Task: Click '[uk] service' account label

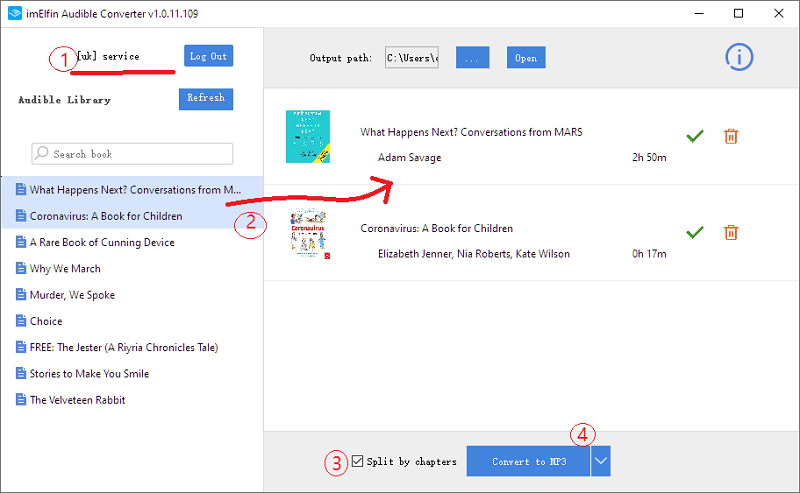Action: pos(108,56)
